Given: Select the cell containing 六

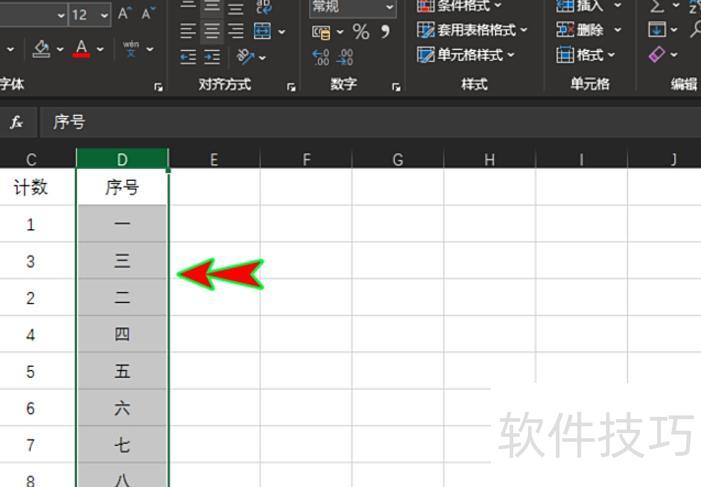Looking at the screenshot, I should coord(122,407).
